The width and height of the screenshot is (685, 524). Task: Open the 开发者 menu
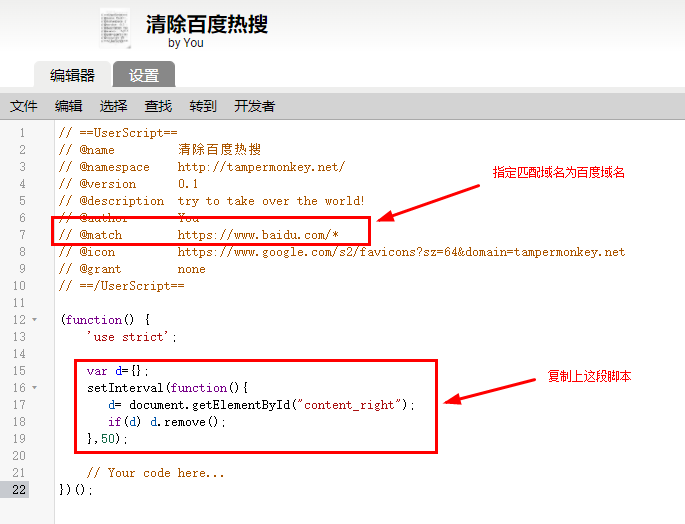(255, 106)
